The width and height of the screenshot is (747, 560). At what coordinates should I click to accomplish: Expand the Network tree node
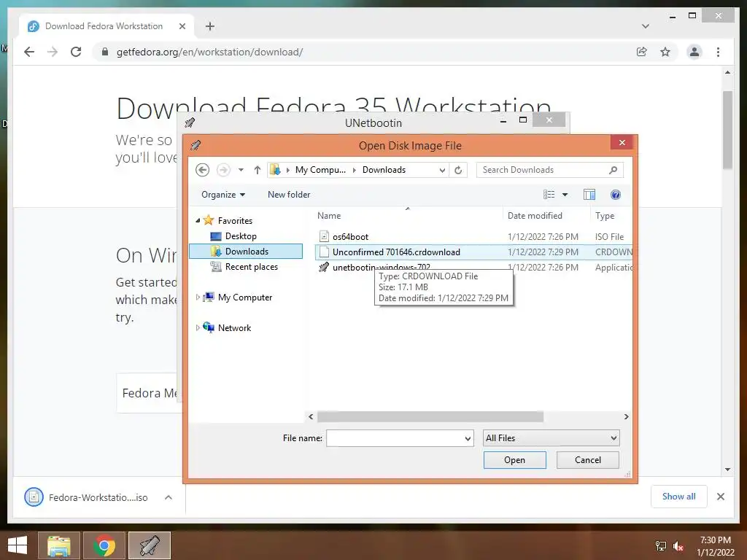click(198, 327)
